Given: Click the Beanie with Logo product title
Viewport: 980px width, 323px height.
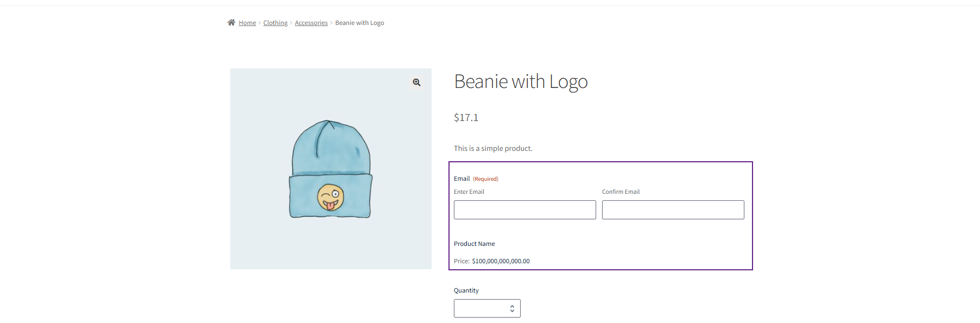Looking at the screenshot, I should (x=521, y=81).
